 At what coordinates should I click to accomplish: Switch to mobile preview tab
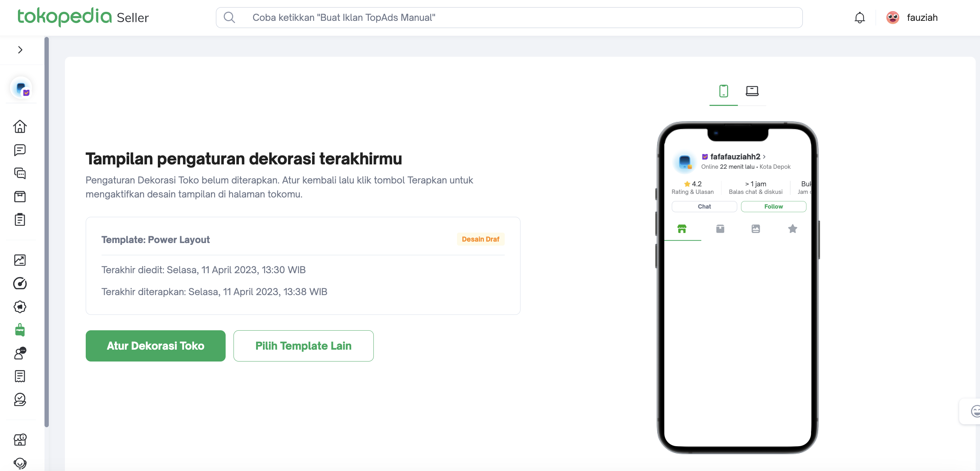click(x=723, y=92)
